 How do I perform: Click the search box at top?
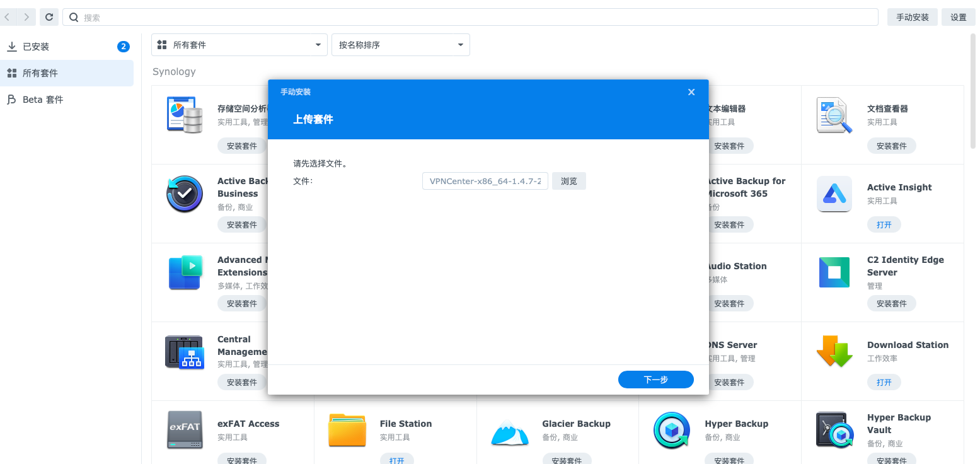pyautogui.click(x=470, y=18)
